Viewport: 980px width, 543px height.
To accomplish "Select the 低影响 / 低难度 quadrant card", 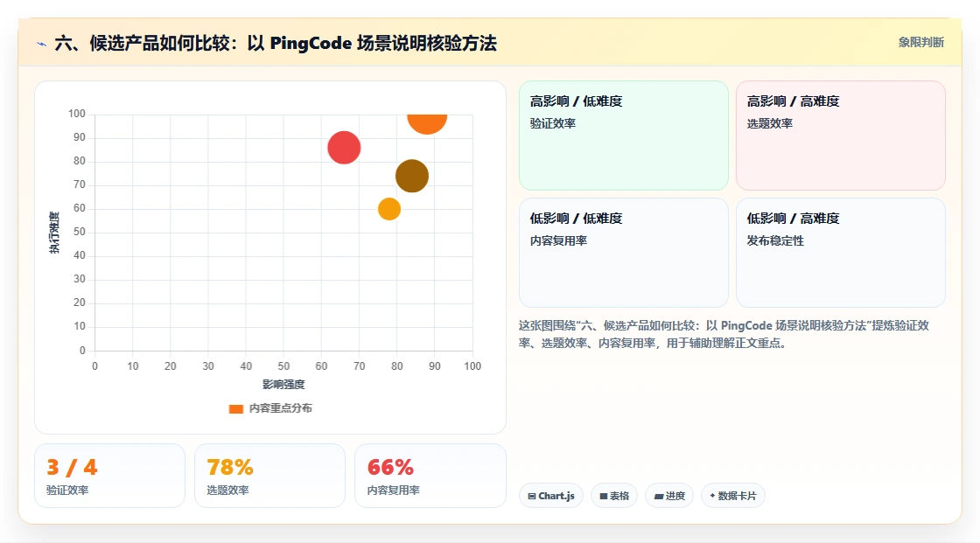I will pos(623,253).
